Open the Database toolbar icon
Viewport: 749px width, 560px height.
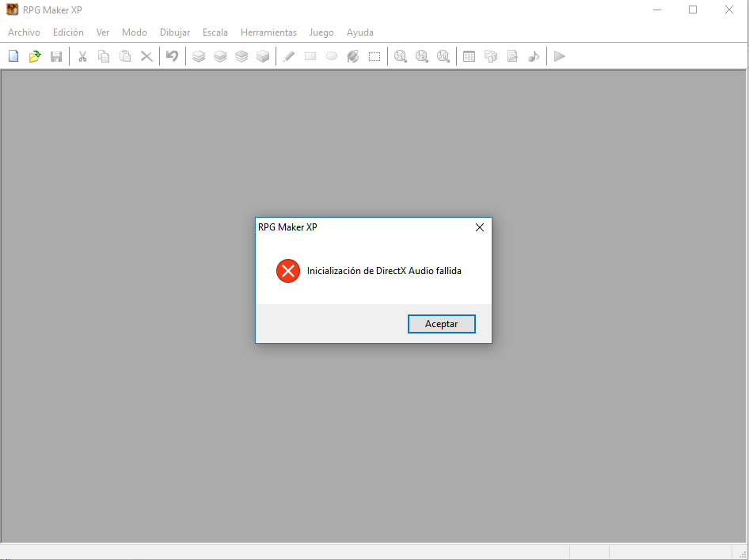pos(469,56)
